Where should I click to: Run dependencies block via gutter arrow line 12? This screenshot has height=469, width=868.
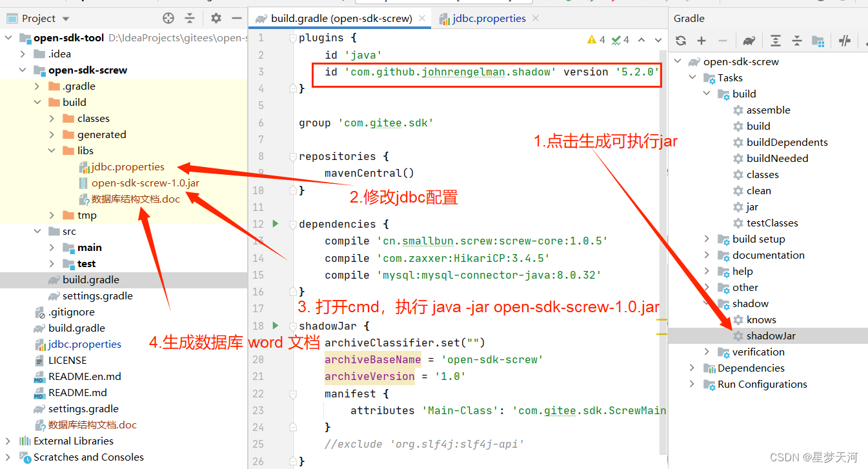[x=276, y=224]
